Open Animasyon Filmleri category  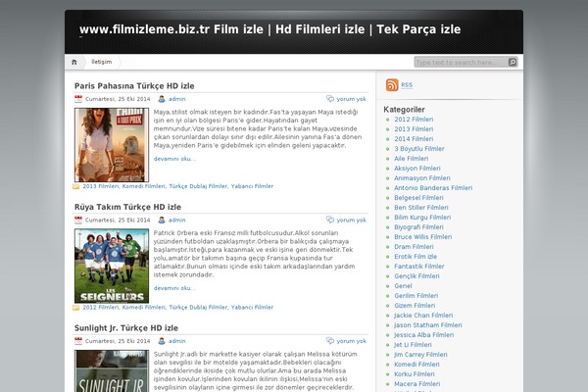tap(422, 178)
